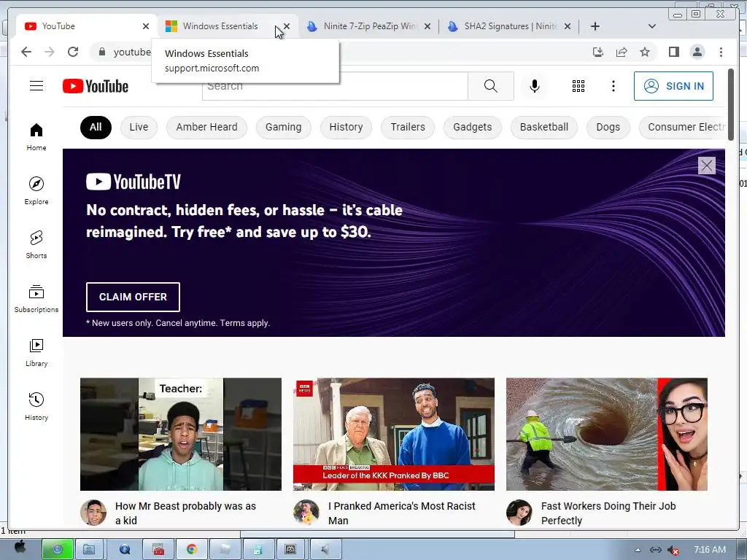Open Subscriptions in sidebar
Viewport: 747px width, 560px height.
pos(36,299)
